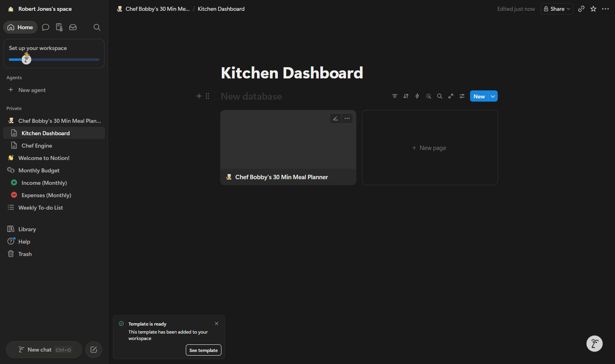Open the Chef Bobby's 30 Min Meal Planner card
Viewport: 615px width, 364px height.
pyautogui.click(x=288, y=148)
